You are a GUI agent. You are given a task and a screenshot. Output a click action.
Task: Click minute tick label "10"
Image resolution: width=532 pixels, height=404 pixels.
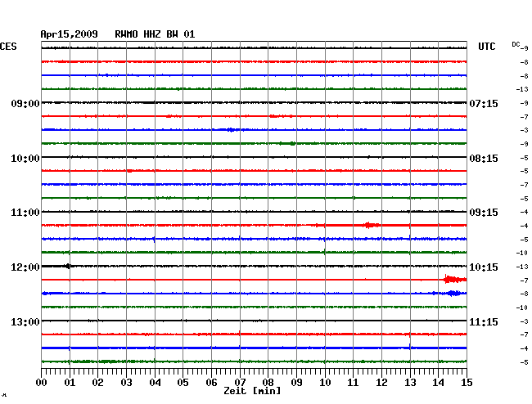tap(325, 382)
